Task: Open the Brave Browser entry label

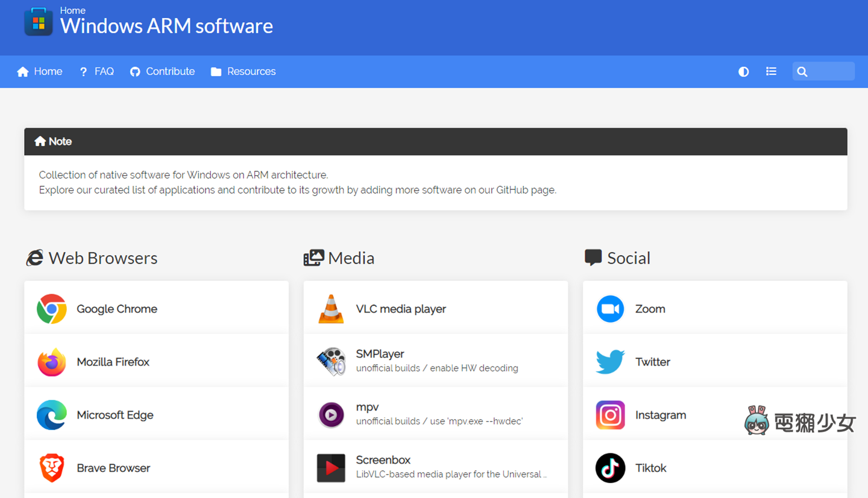Action: pos(113,468)
